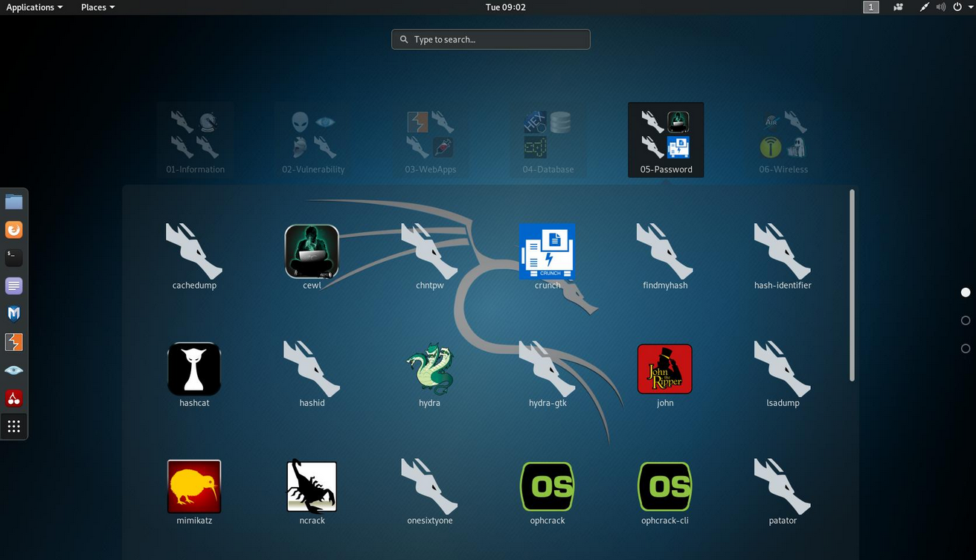
Task: Click the volume icon in top bar
Action: pos(941,7)
